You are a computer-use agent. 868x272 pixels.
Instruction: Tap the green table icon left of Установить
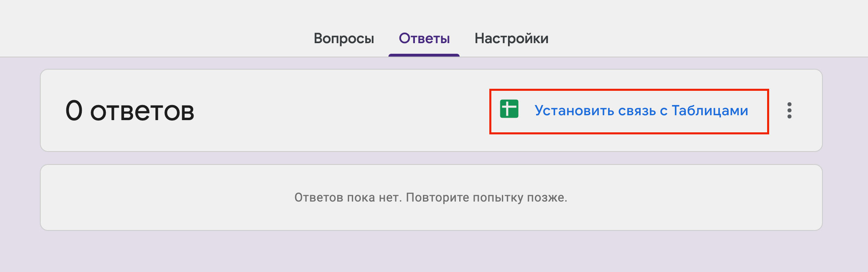[x=509, y=109]
